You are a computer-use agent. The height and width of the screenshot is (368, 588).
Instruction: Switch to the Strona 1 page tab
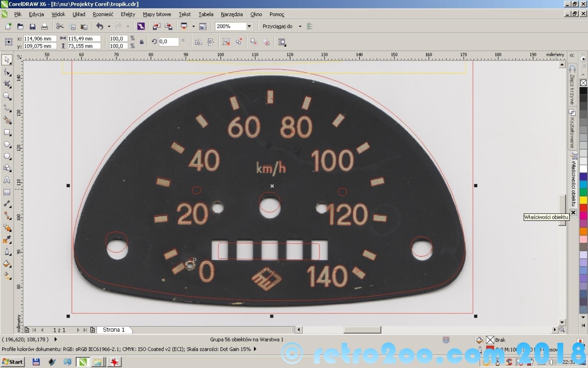(x=114, y=330)
